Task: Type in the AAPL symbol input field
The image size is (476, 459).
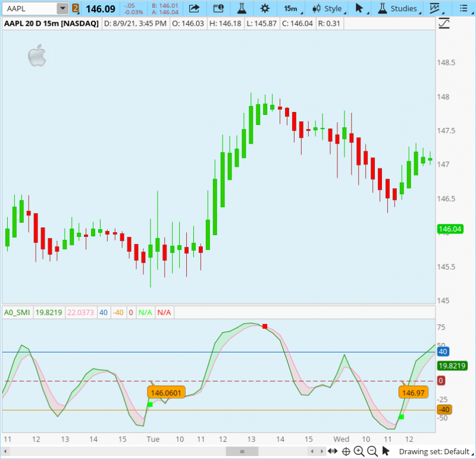Action: (29, 8)
